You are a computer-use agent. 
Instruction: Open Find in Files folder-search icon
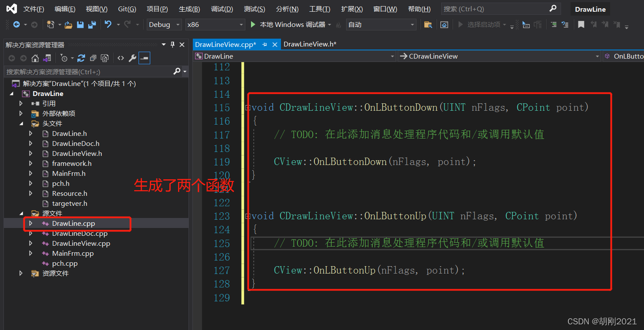coord(428,25)
